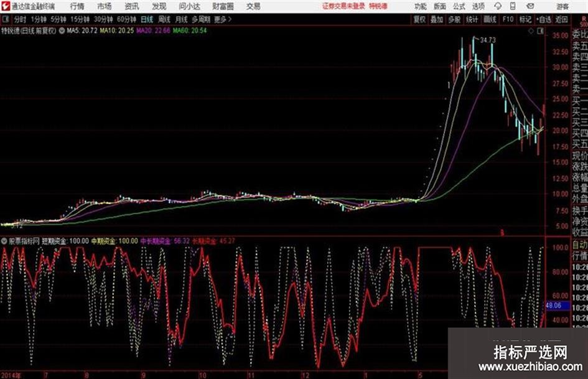The image size is (588, 379).
Task: Click the headset customer service icon
Action: [x=498, y=6]
